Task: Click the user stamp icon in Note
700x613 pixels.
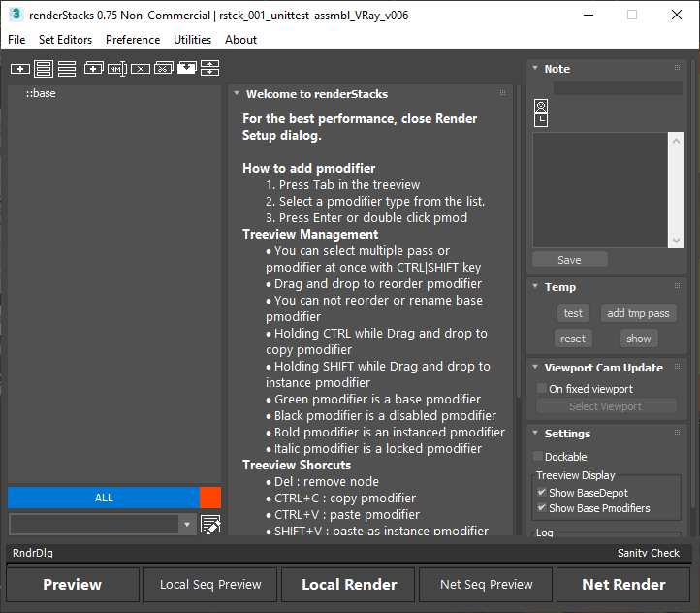Action: (x=541, y=107)
